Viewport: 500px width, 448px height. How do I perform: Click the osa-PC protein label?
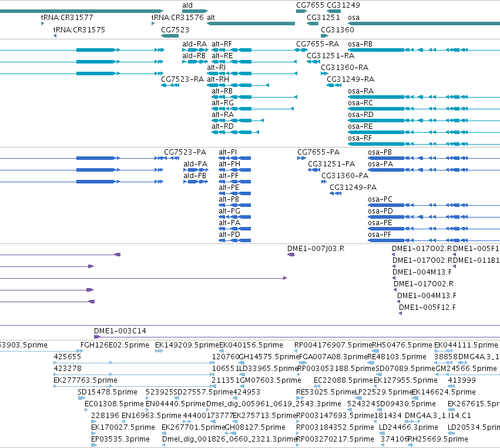coord(380,199)
